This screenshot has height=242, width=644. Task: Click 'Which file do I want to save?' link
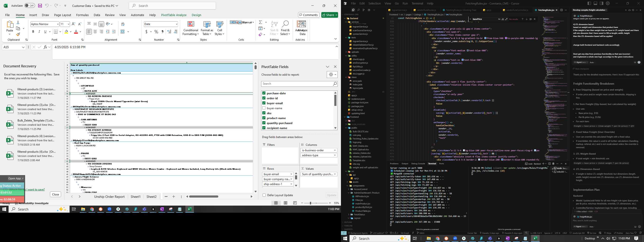(x=27, y=189)
